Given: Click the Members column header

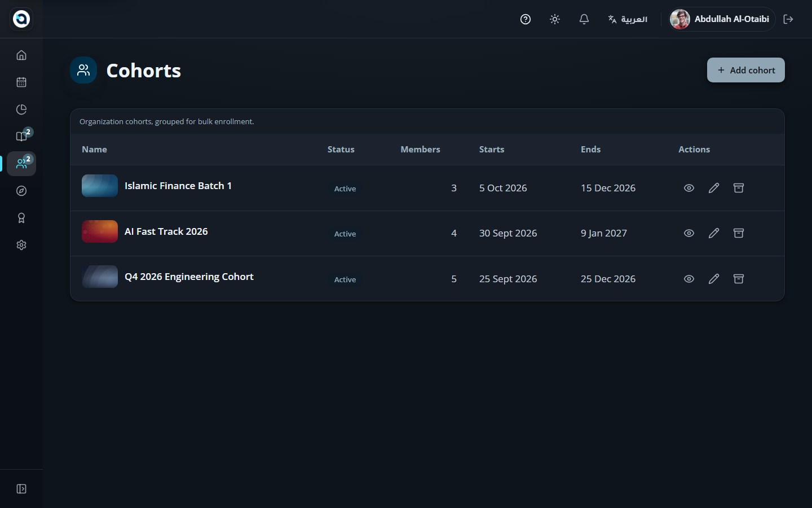Looking at the screenshot, I should [x=421, y=150].
